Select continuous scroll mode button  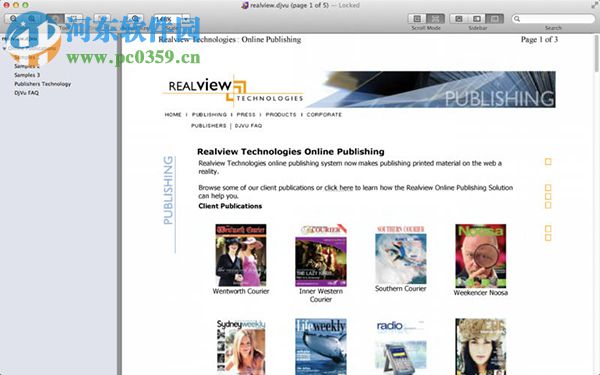[x=435, y=18]
